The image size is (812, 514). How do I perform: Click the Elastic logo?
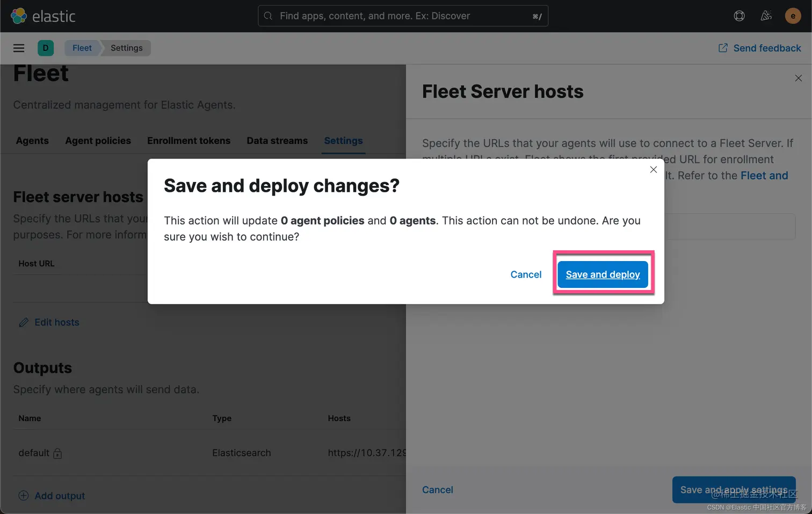[43, 16]
